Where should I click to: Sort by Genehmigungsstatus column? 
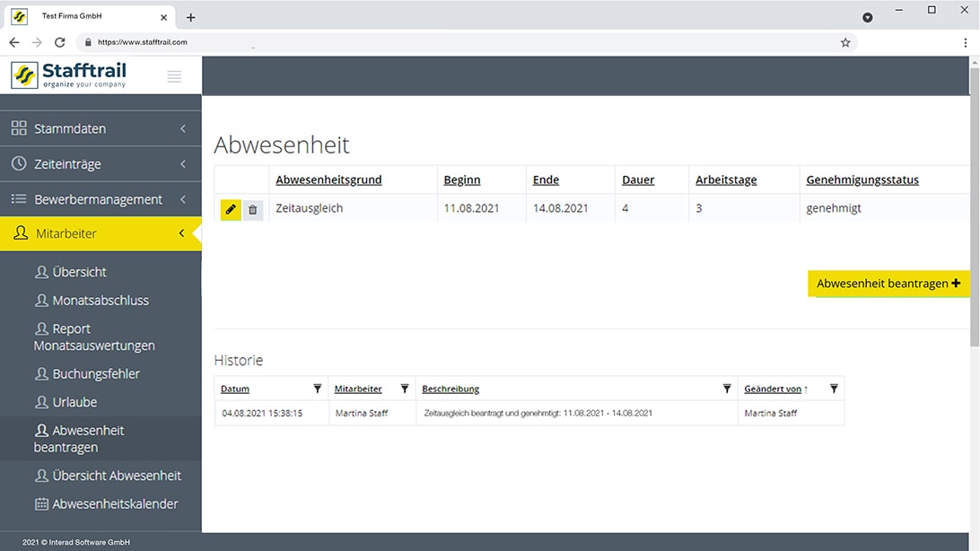(x=862, y=179)
